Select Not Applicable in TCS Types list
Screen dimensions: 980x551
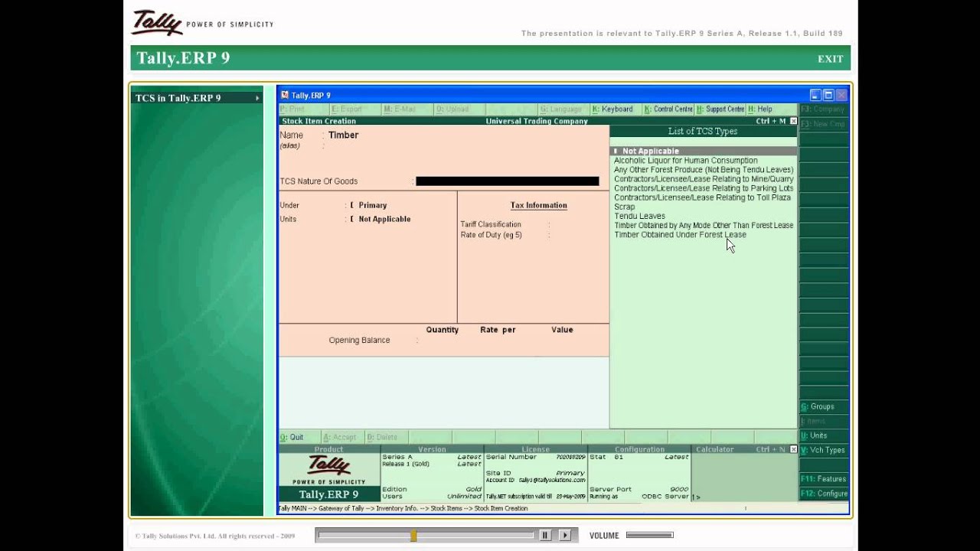point(703,152)
